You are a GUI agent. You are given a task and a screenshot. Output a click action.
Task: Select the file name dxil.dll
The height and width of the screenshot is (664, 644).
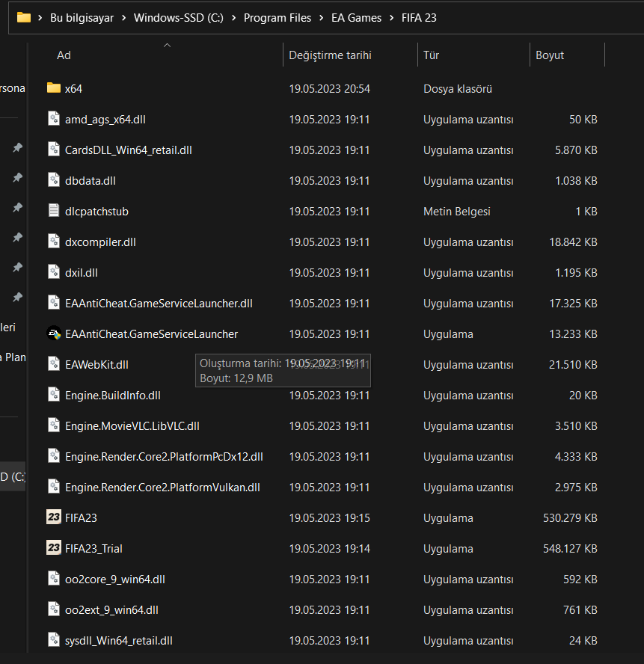[82, 273]
